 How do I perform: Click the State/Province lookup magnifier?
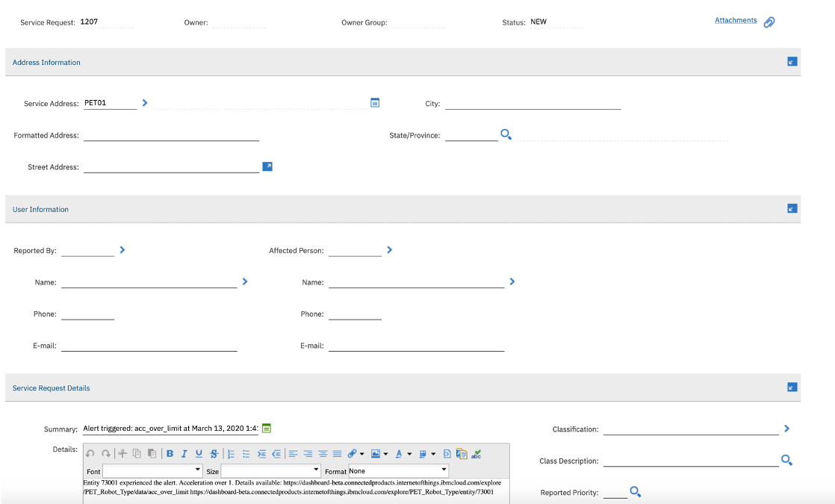coord(506,134)
